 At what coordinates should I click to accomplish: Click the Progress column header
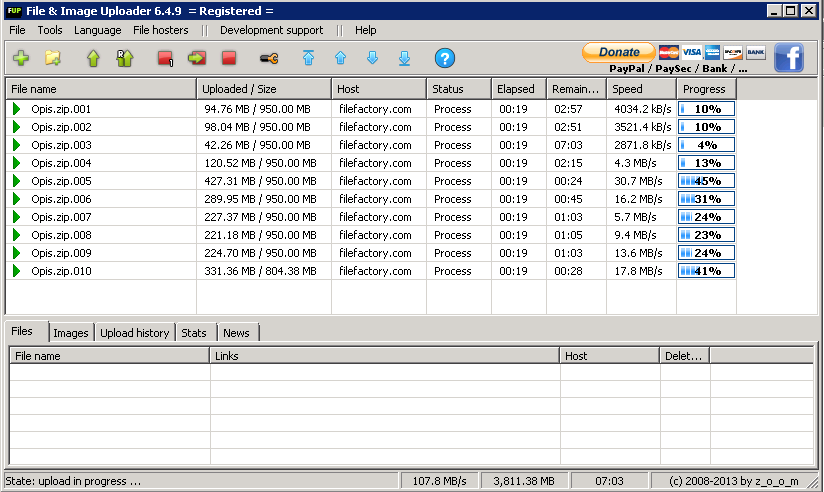pos(706,89)
